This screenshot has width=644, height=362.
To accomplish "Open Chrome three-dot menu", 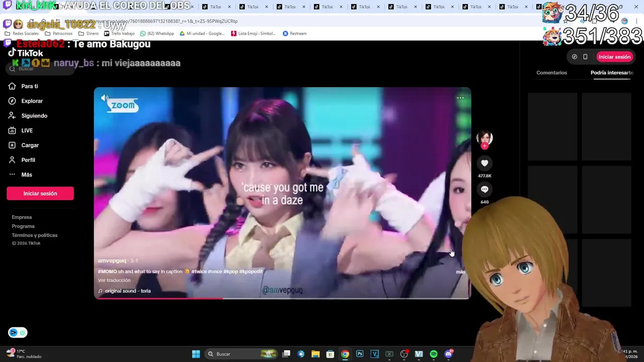I will tap(637, 21).
